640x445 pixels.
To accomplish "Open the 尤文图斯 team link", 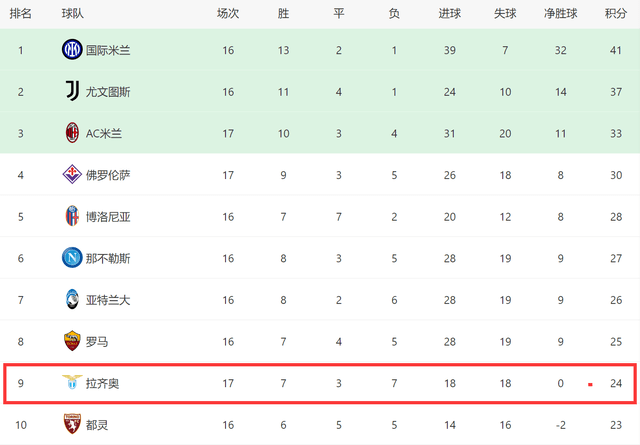I will coord(108,92).
